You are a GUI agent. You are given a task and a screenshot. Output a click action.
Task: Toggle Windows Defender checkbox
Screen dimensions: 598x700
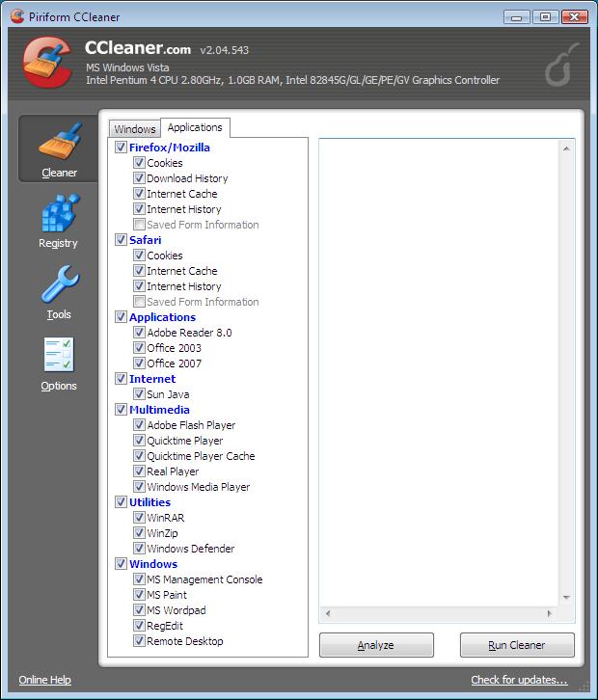(x=139, y=549)
